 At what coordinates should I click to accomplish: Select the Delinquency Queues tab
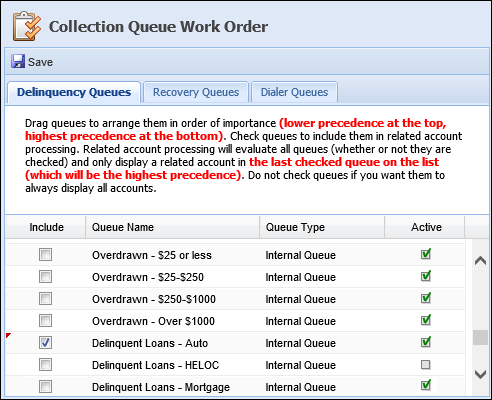click(74, 92)
